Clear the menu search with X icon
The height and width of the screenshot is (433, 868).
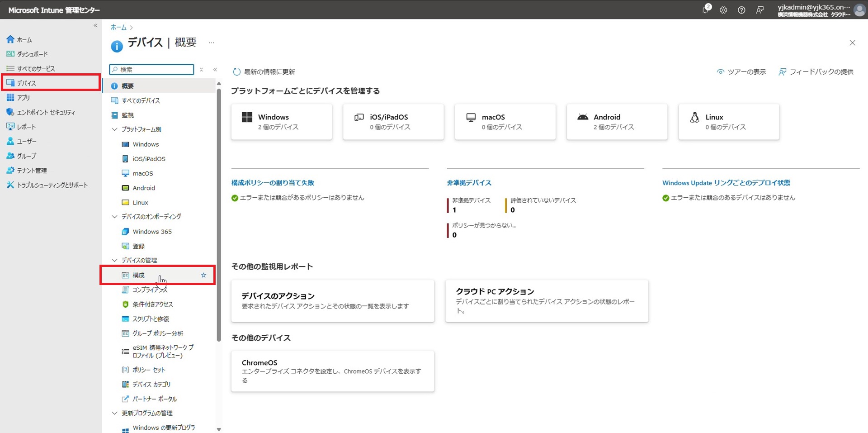202,70
